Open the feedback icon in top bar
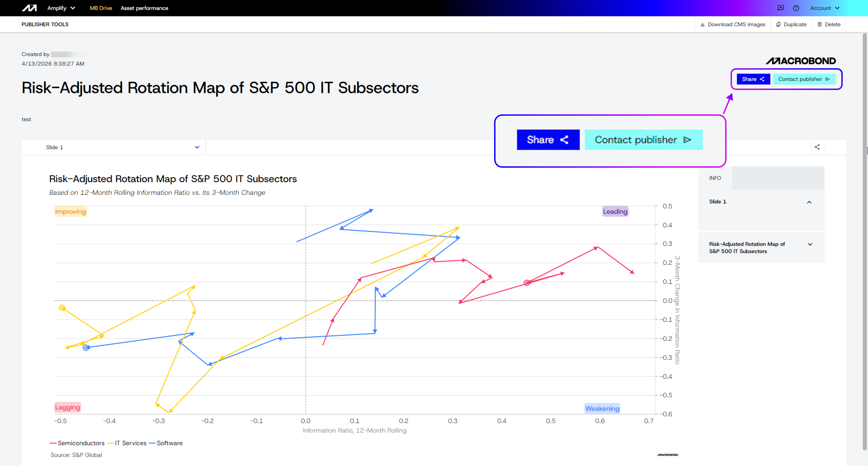The width and height of the screenshot is (868, 466). [x=781, y=8]
